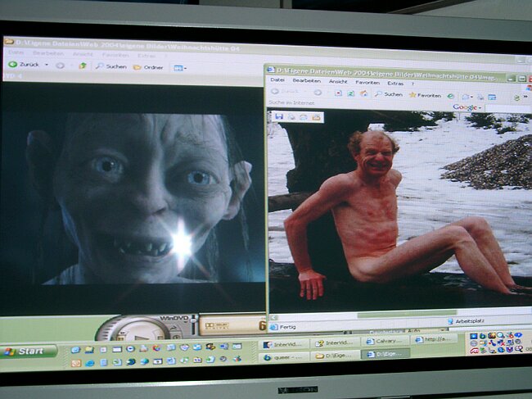Click the image toolbar Print icon
The image size is (532, 399).
tap(291, 117)
